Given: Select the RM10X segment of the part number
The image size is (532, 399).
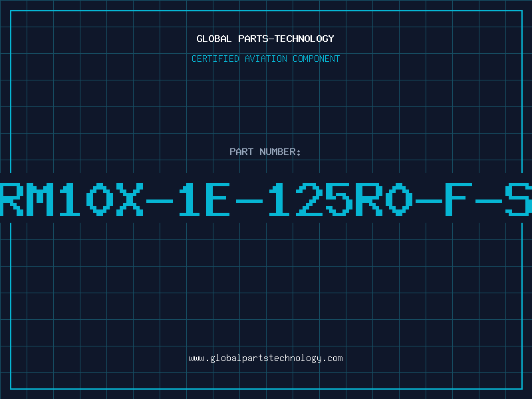Looking at the screenshot, I should point(72,199).
